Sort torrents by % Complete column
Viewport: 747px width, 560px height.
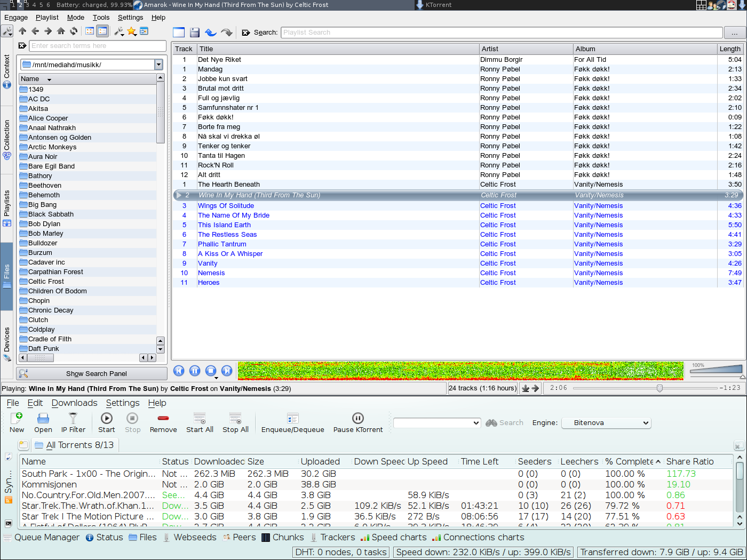[x=632, y=462]
